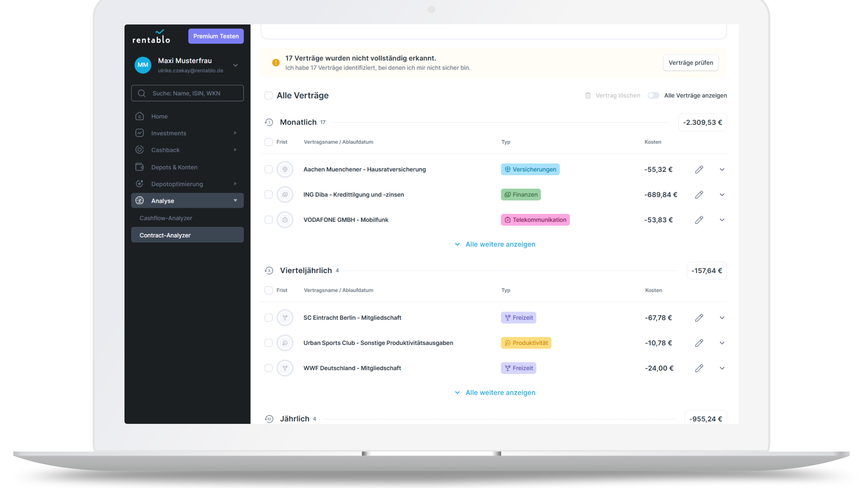Select SC Eintracht Berlin contract checkbox
The width and height of the screenshot is (868, 488).
(x=269, y=318)
